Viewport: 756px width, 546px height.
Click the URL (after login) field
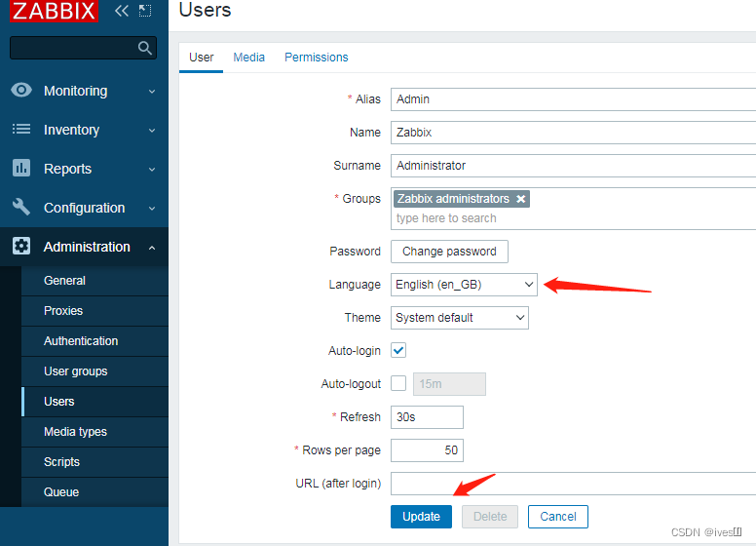[573, 484]
